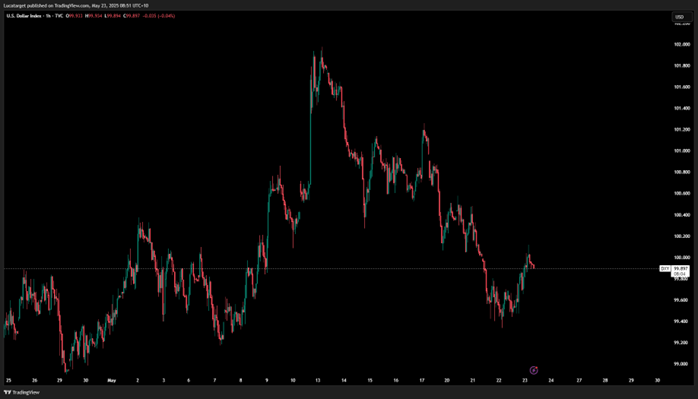Click the 100.000 price axis label
Image resolution: width=698 pixels, height=399 pixels.
(681, 257)
